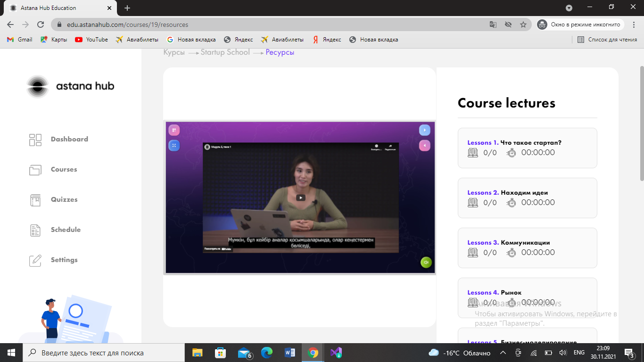Open a new tab with plus button
The width and height of the screenshot is (644, 362).
click(x=127, y=8)
